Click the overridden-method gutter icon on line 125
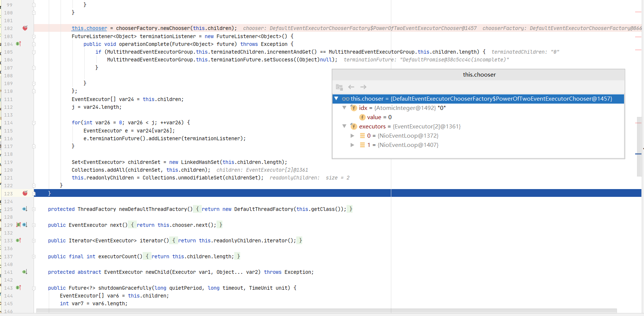 (x=24, y=209)
